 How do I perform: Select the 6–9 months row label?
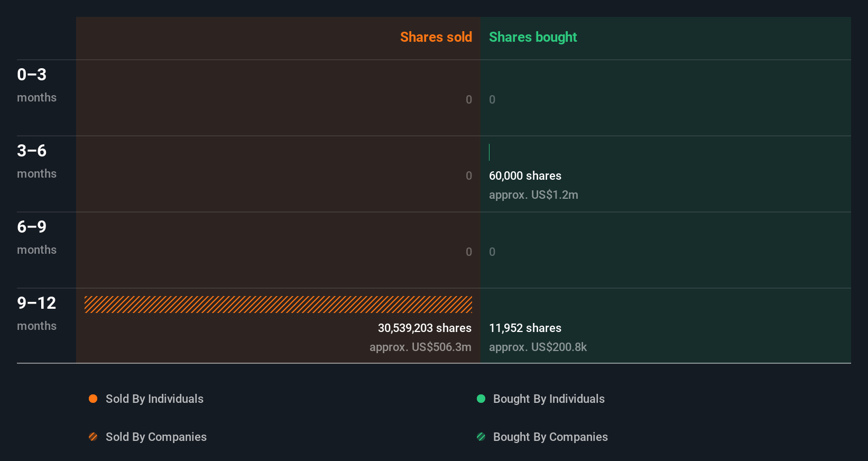click(x=36, y=237)
